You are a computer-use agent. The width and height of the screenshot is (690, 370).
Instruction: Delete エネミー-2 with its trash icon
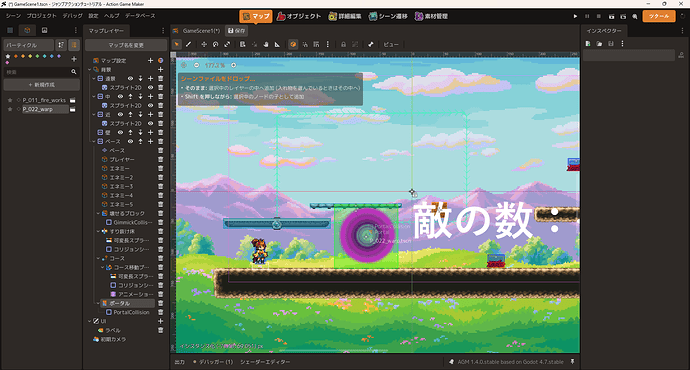[161, 177]
